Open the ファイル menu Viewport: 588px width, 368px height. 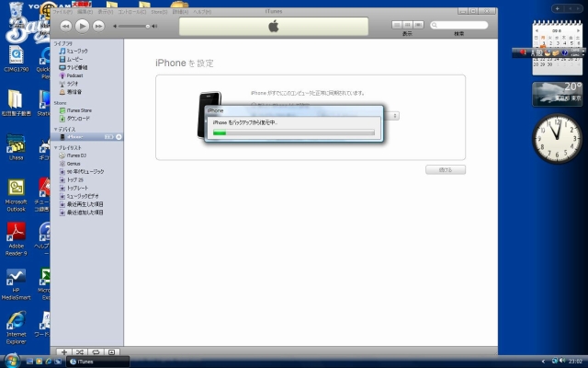tap(62, 12)
